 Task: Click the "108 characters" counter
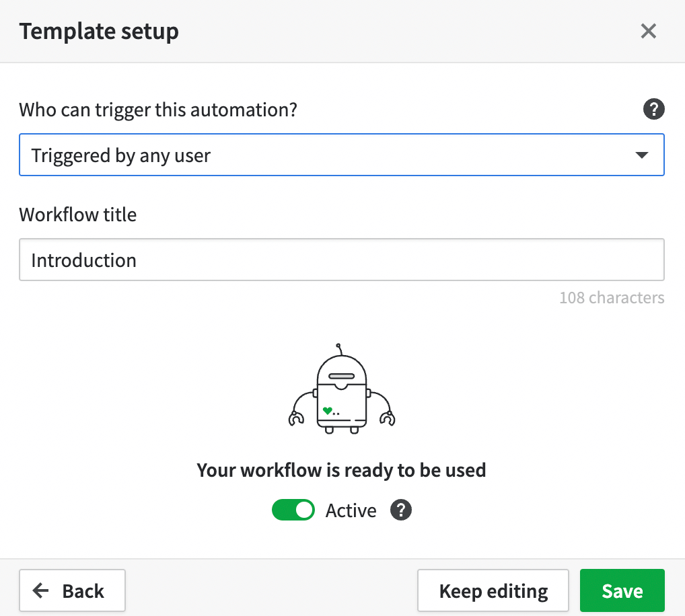tap(612, 297)
